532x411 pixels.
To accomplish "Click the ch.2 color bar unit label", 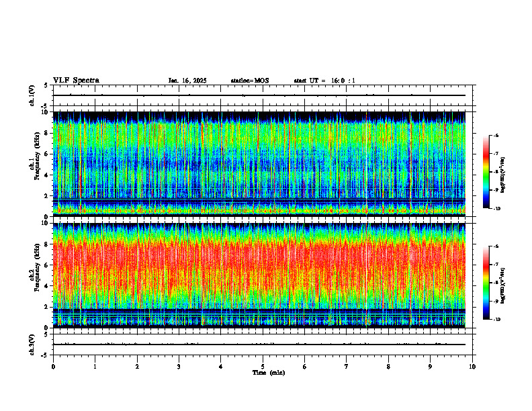I will tap(502, 286).
